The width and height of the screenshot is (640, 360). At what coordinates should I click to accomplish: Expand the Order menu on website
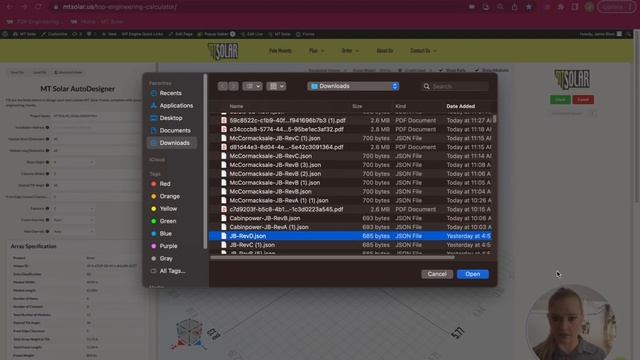(x=350, y=51)
